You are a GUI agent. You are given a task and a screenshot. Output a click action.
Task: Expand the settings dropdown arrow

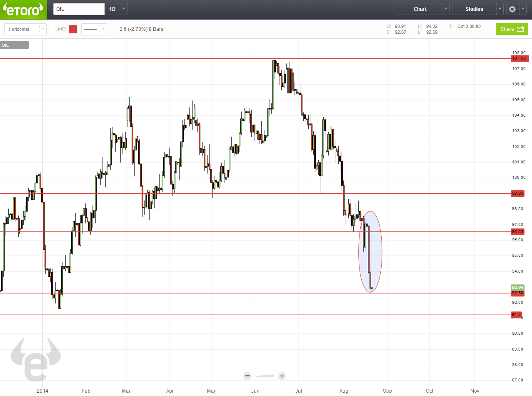523,9
